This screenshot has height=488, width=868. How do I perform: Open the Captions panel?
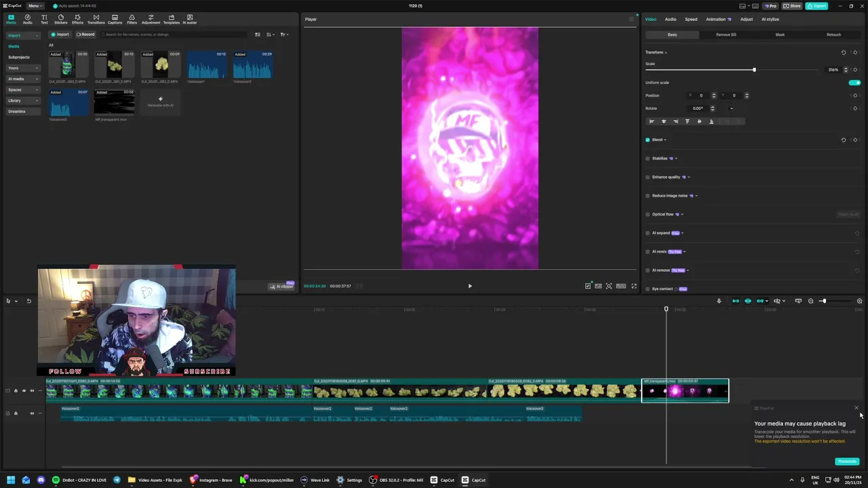[115, 19]
